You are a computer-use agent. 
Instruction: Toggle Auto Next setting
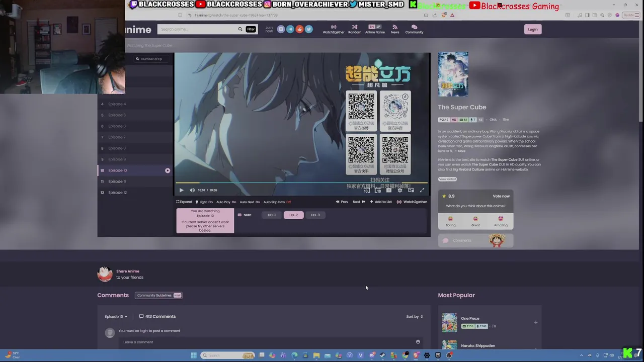click(250, 202)
